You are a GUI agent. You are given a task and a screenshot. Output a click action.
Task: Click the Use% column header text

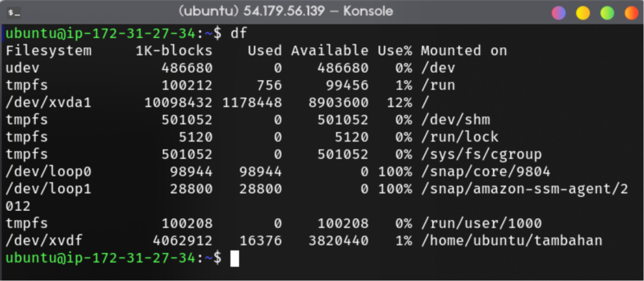click(395, 51)
